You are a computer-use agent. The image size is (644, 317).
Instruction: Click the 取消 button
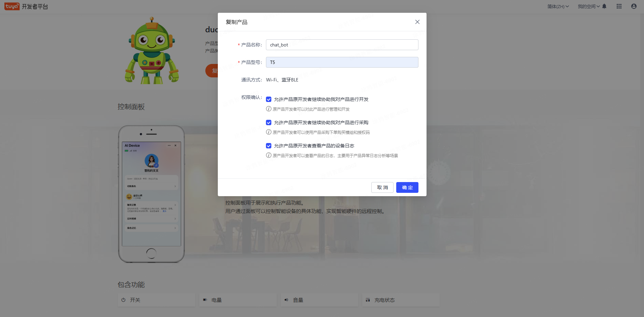382,187
